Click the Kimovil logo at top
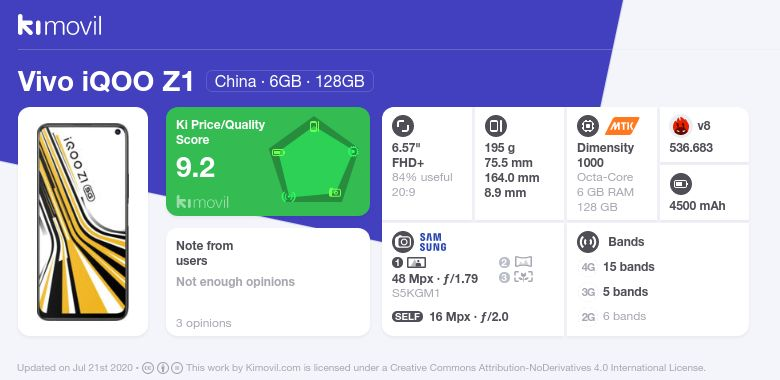The height and width of the screenshot is (380, 780). [60, 25]
